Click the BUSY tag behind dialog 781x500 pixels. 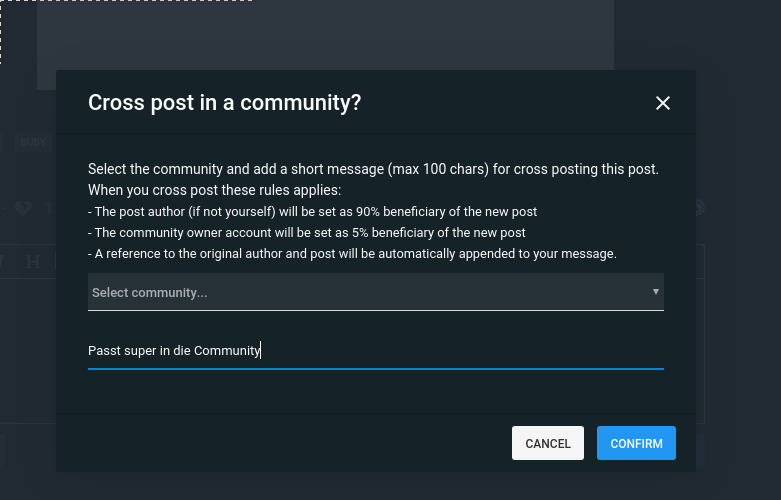coord(32,142)
